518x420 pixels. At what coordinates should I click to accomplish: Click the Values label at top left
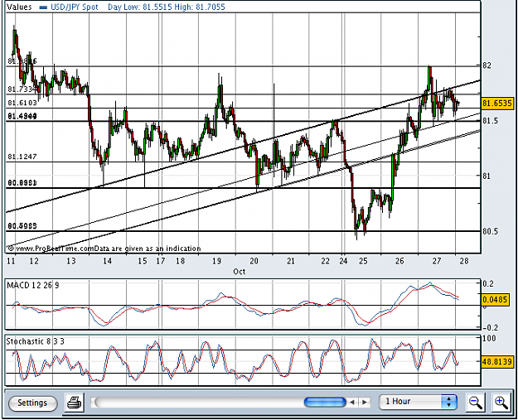[19, 7]
